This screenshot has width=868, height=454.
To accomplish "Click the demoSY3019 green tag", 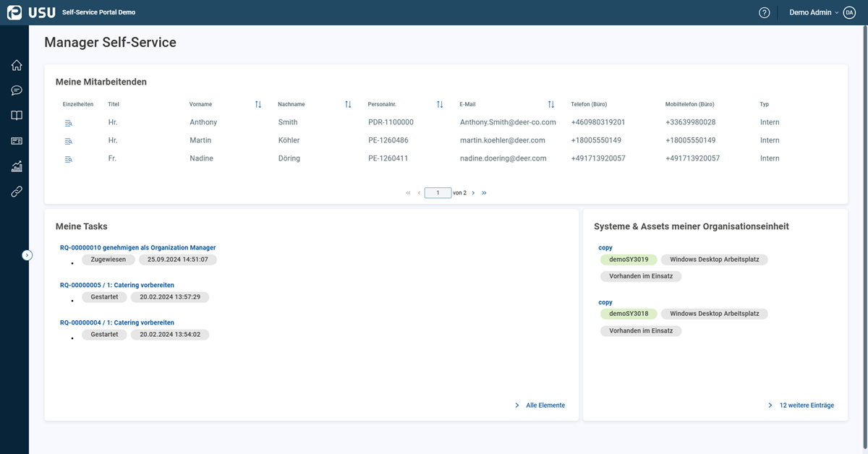I will pos(629,260).
